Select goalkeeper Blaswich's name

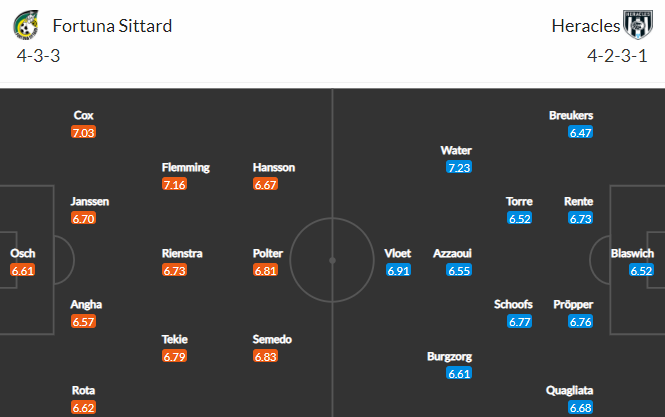pos(632,253)
